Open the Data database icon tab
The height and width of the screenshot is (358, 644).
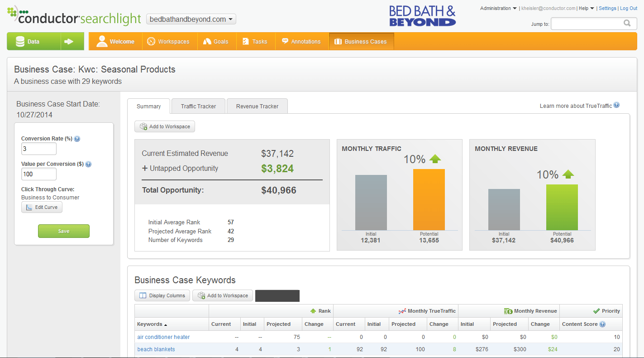34,41
